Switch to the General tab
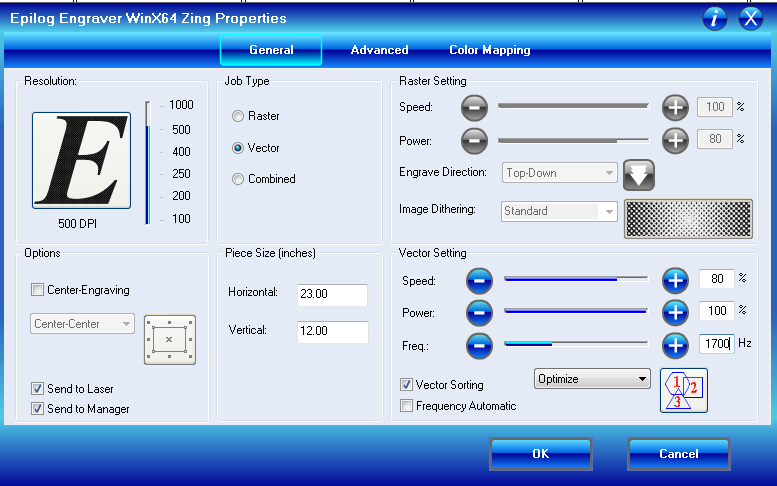This screenshot has height=486, width=777. 271,50
